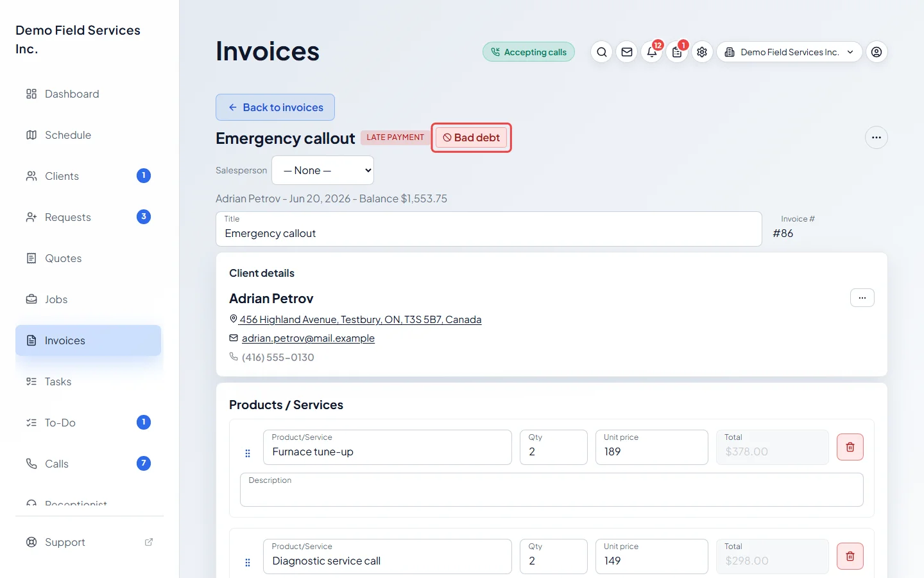This screenshot has width=924, height=578.
Task: Click Unit price field showing 189
Action: tap(652, 447)
